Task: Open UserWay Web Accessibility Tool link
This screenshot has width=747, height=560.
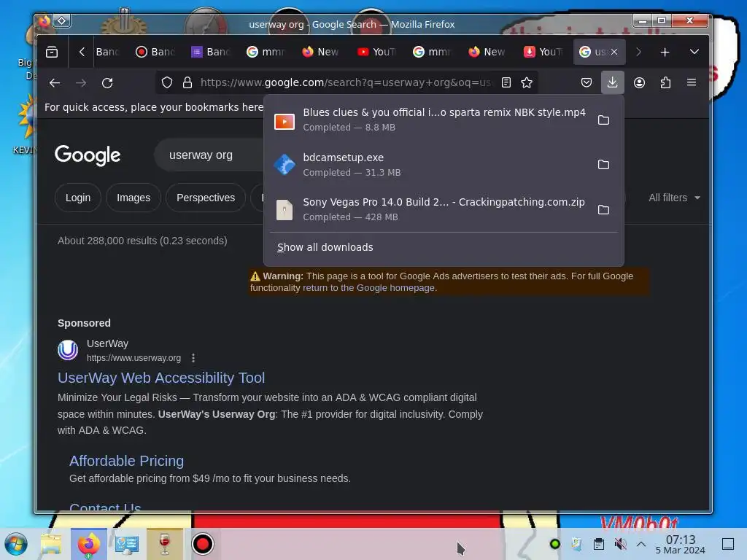Action: point(161,378)
